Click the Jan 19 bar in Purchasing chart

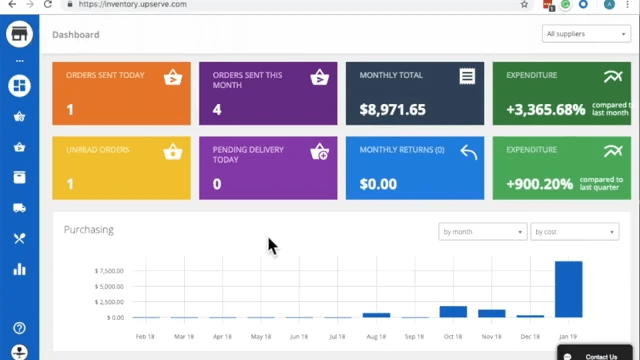click(569, 289)
